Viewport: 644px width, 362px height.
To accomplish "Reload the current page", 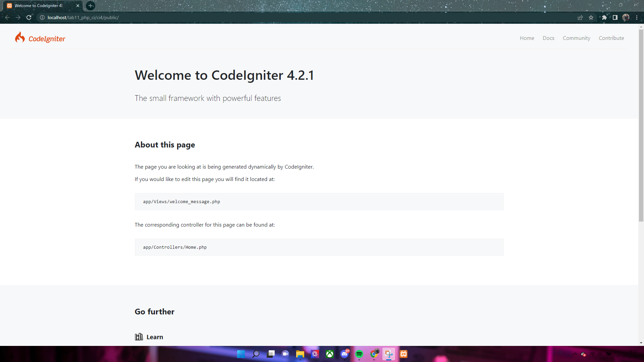I will pyautogui.click(x=29, y=17).
